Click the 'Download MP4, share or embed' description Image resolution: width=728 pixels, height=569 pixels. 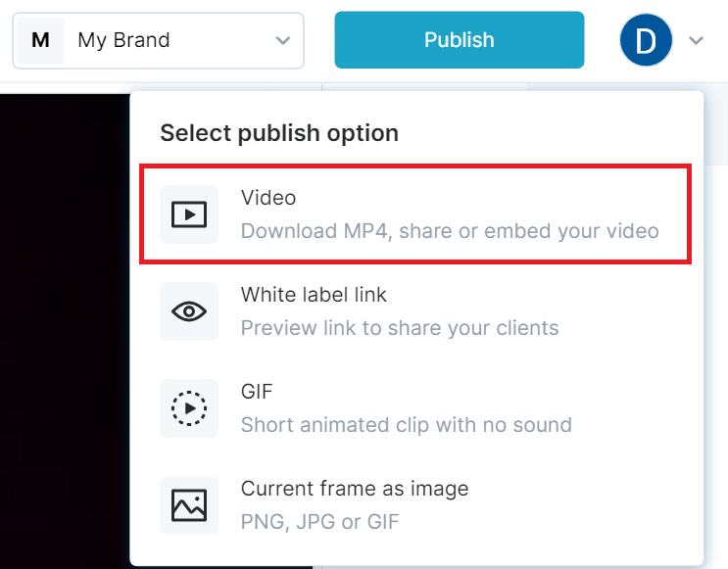coord(450,232)
